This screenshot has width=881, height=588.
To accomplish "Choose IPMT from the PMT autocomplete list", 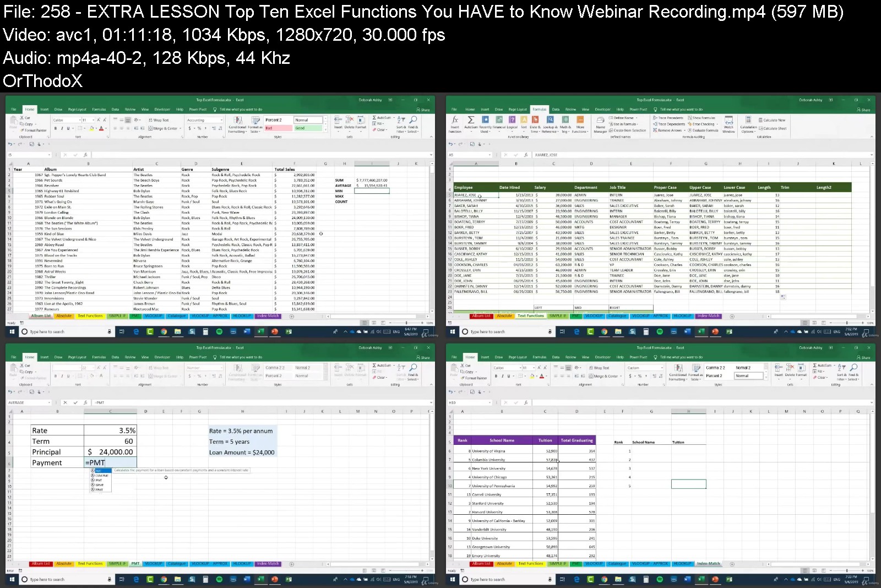I will [x=100, y=480].
